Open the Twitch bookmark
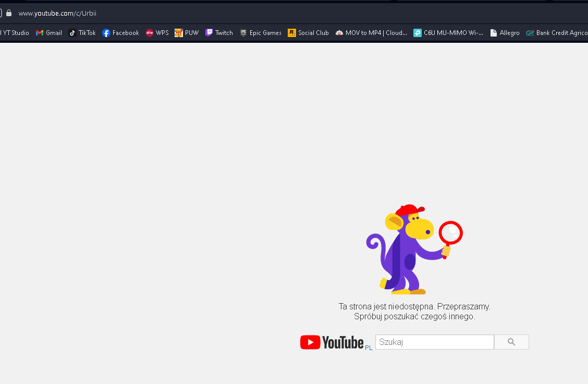 point(219,33)
